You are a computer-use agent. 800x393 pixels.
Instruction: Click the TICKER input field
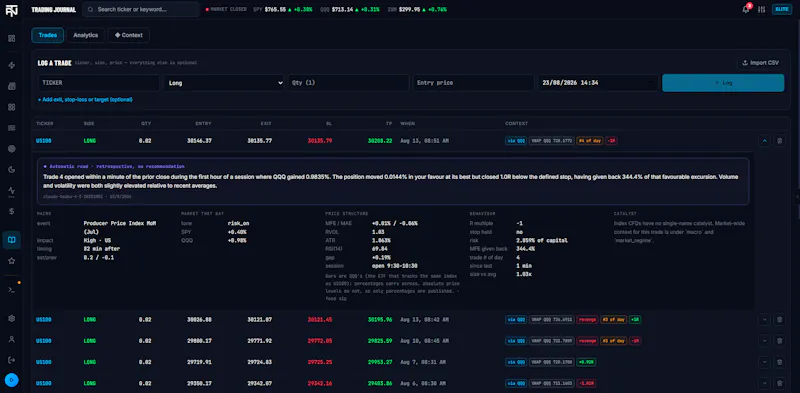click(98, 83)
